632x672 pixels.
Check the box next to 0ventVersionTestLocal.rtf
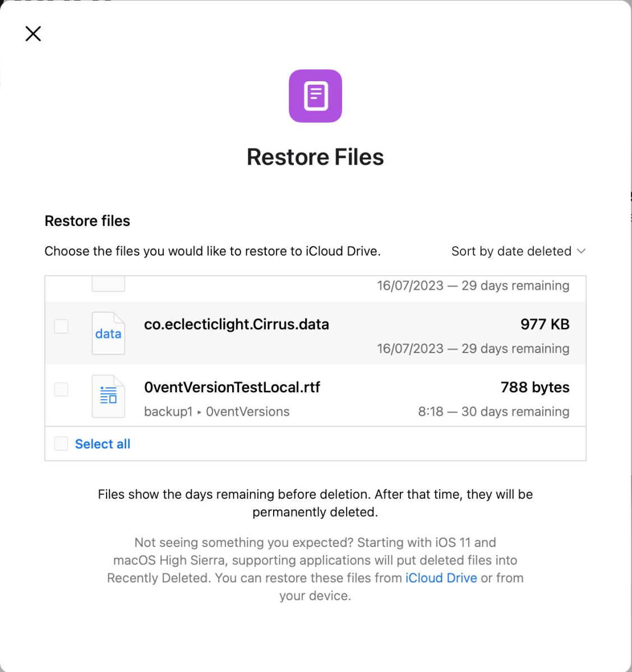tap(61, 389)
